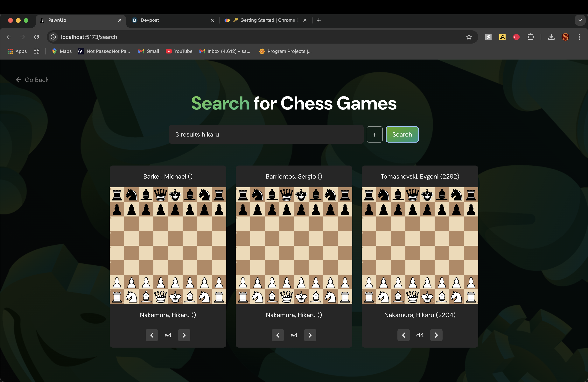This screenshot has height=382, width=588.
Task: Step back move on Tomashevski game
Action: click(x=403, y=335)
